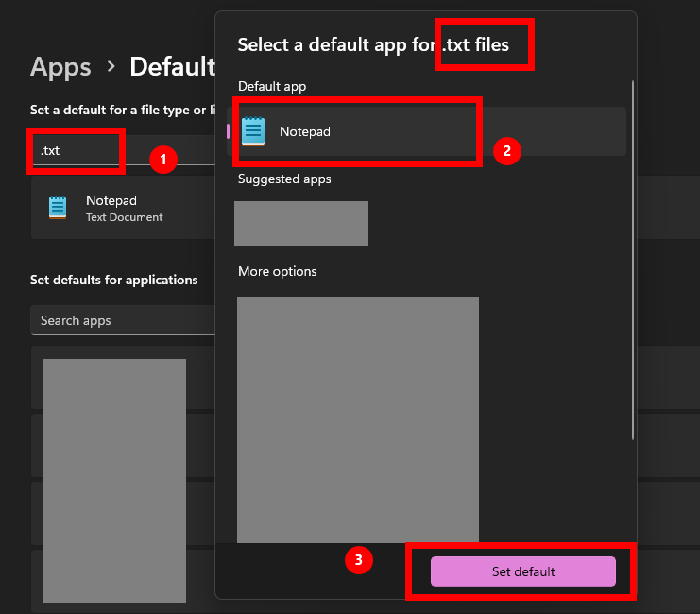The width and height of the screenshot is (700, 614).
Task: Click the gray block under Suggested apps
Action: click(301, 223)
